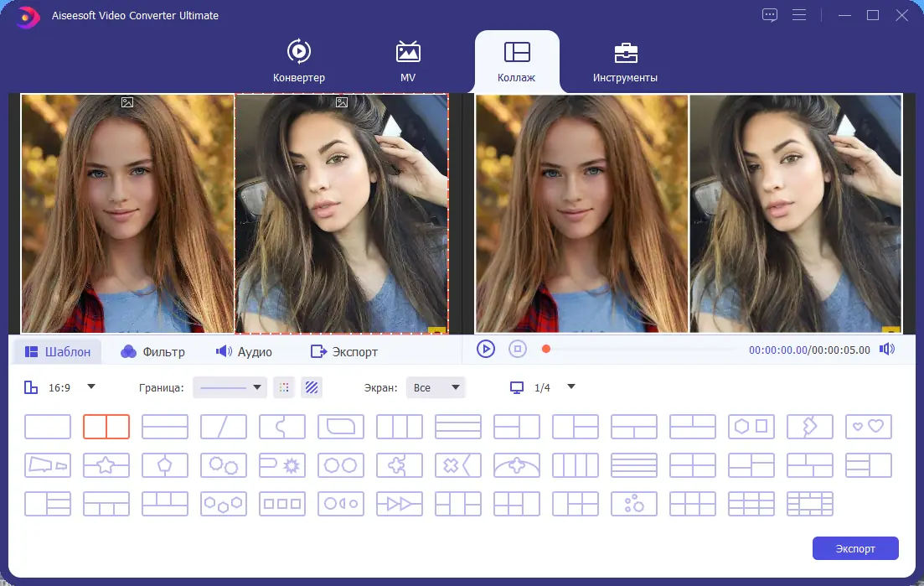The height and width of the screenshot is (586, 924).
Task: Click the image icon atop left cell
Action: coord(127,102)
